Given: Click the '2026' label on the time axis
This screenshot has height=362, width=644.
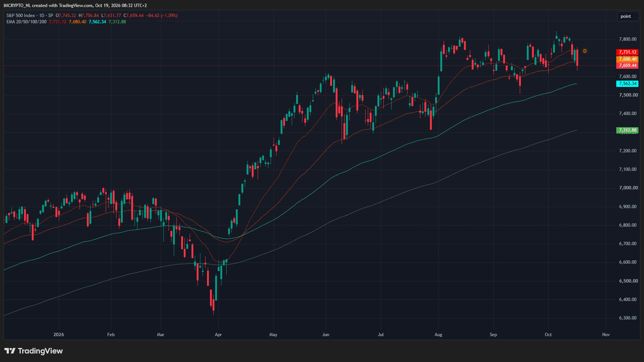Looking at the screenshot, I should (x=59, y=335).
